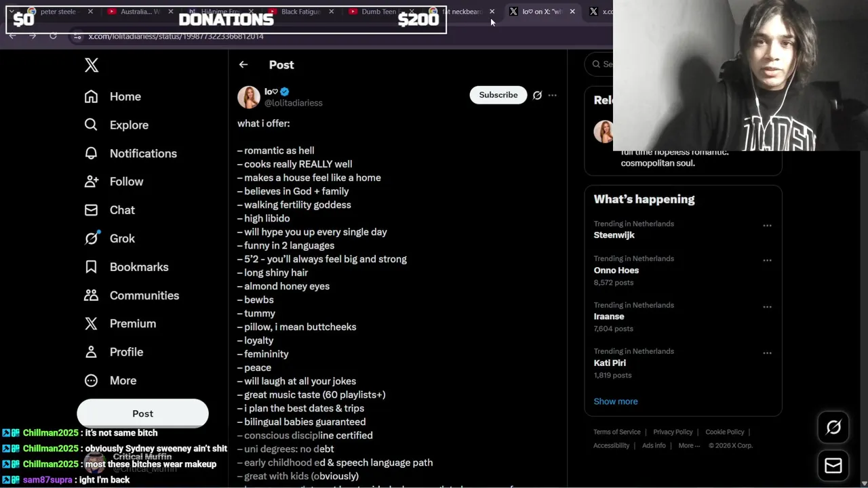This screenshot has width=868, height=488.
Task: Open the floating Grok button at bottom right
Action: pyautogui.click(x=833, y=427)
